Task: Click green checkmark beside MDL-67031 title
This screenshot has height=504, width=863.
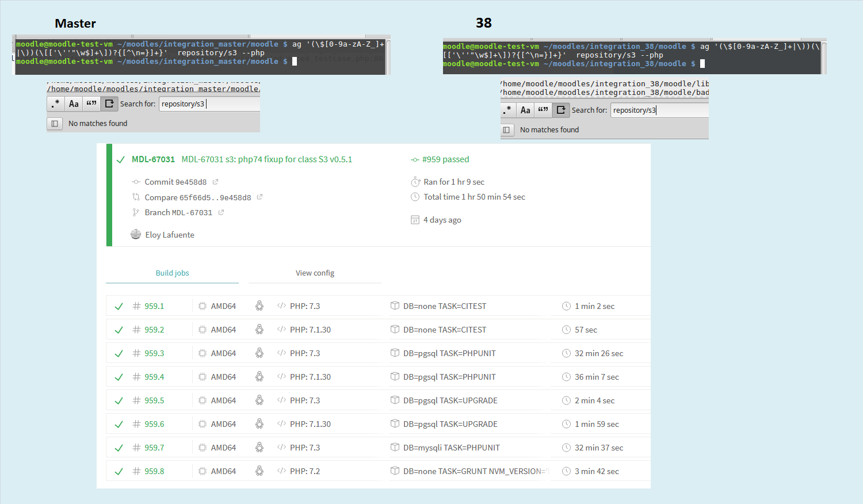Action: tap(121, 160)
